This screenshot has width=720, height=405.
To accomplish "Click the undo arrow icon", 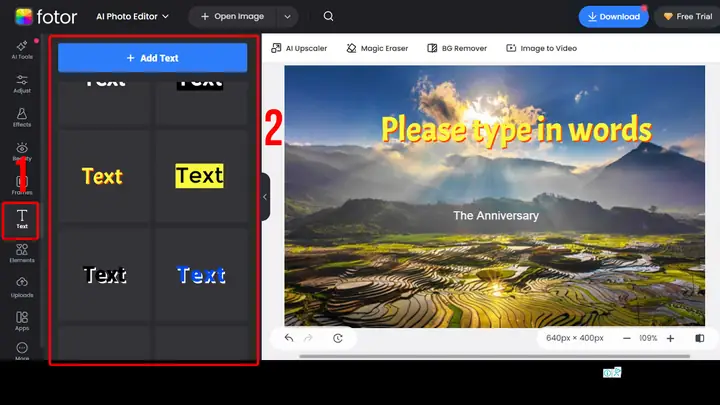I will [289, 338].
